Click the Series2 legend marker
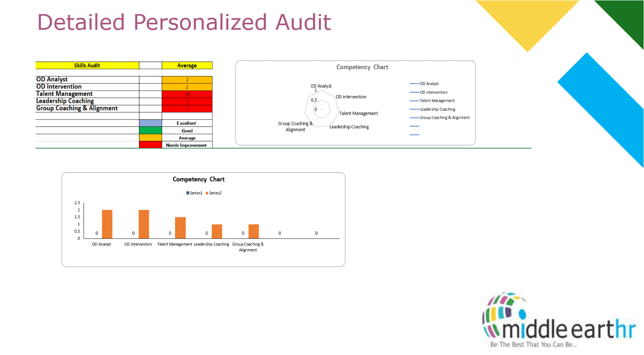This screenshot has width=644, height=355. pos(207,193)
